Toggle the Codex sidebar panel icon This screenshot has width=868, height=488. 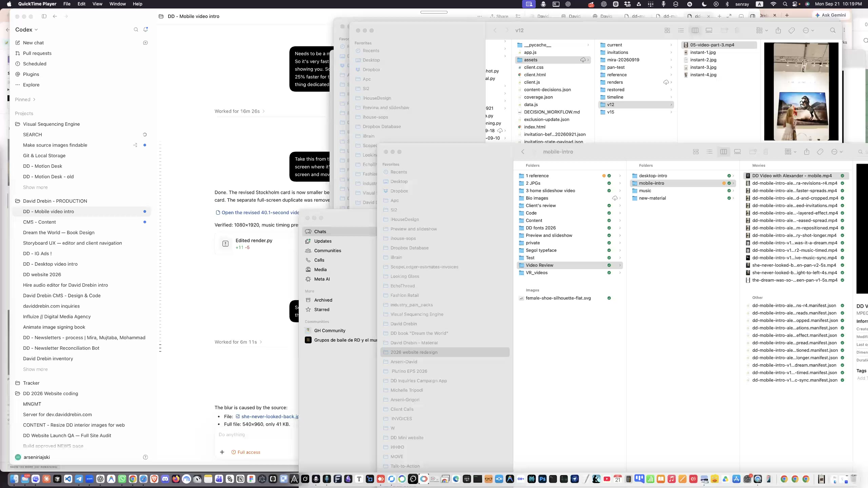click(x=44, y=16)
